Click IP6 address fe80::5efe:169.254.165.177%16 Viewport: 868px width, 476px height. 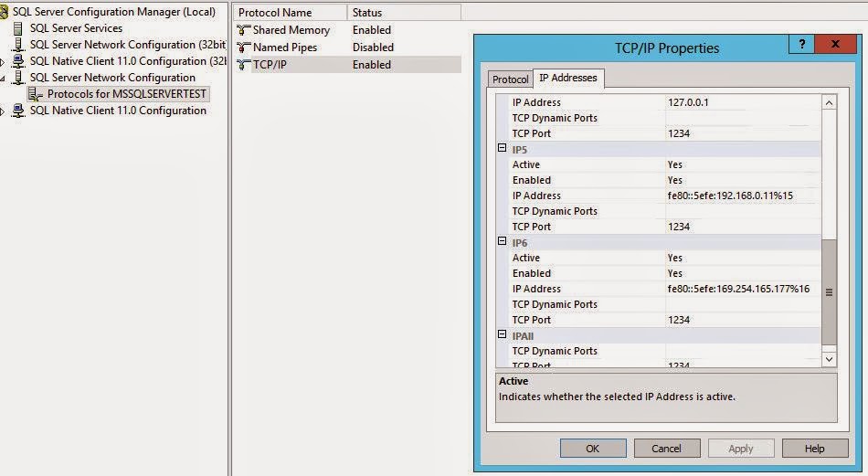tap(738, 289)
